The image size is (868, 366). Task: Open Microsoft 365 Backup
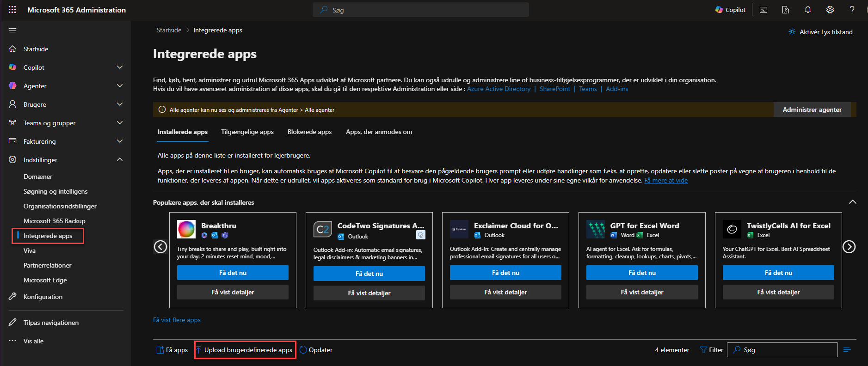[x=55, y=221]
